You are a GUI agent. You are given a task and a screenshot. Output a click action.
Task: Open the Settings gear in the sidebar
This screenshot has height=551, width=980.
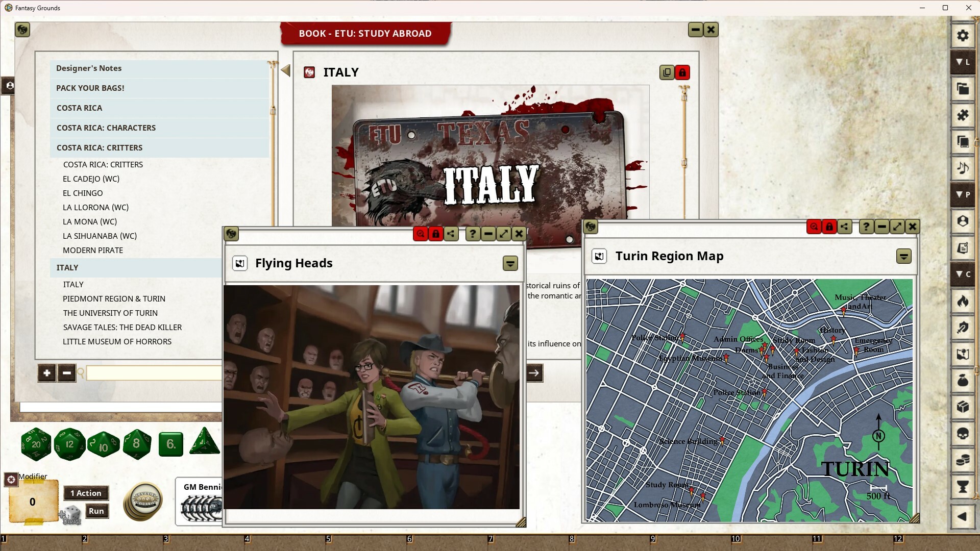pos(963,36)
